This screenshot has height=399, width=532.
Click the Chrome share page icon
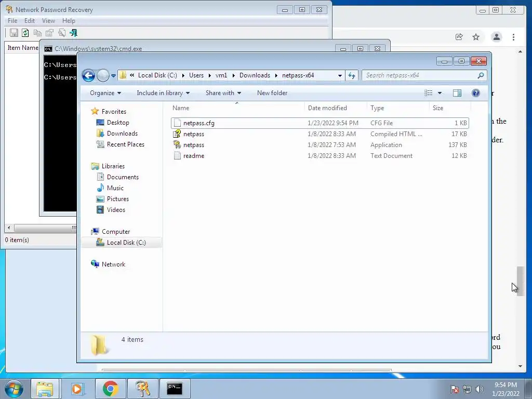pos(459,37)
